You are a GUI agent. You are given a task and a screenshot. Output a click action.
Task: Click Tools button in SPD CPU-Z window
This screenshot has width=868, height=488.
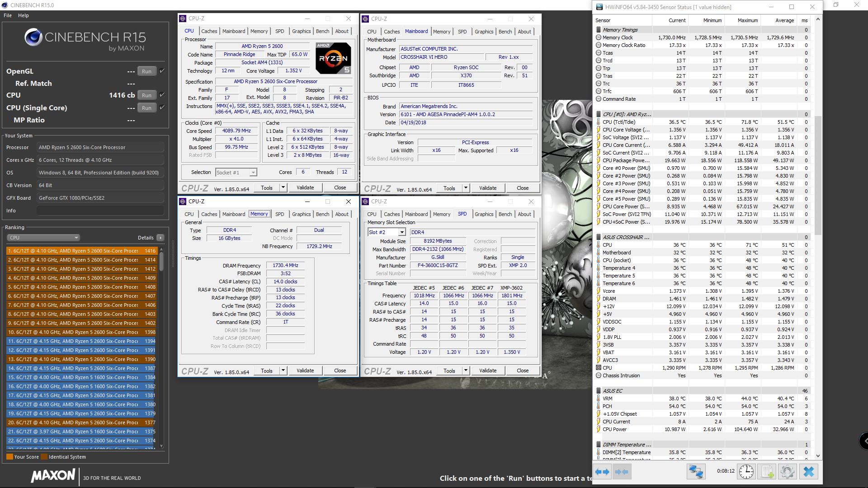point(449,371)
